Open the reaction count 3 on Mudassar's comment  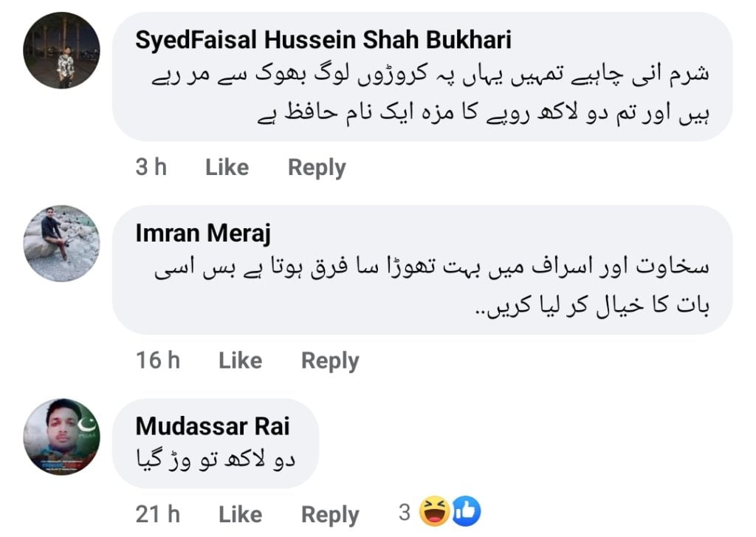click(404, 512)
